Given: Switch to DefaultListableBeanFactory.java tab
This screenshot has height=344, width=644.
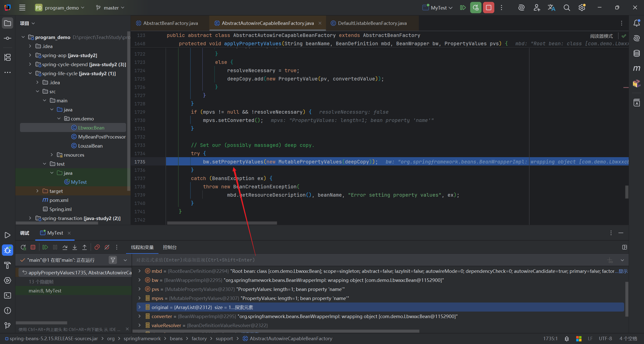Looking at the screenshot, I should 372,23.
